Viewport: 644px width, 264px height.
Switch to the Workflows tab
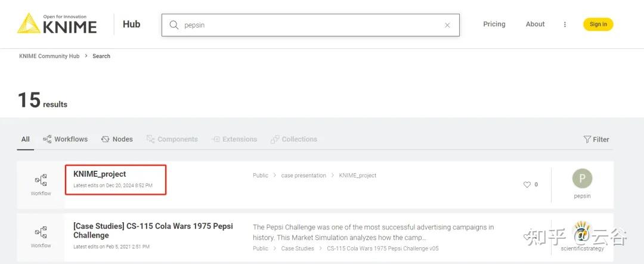(65, 139)
